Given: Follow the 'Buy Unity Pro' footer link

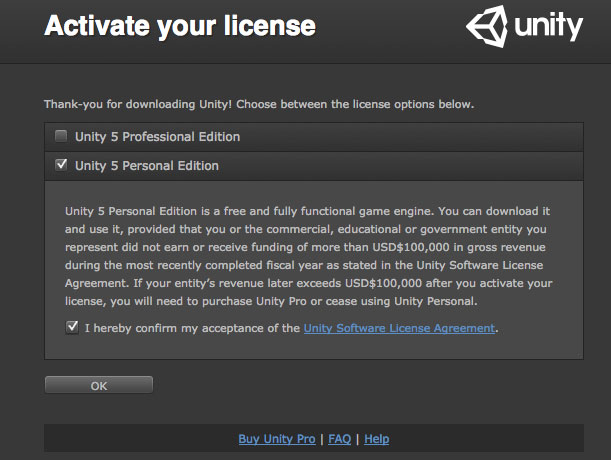Looking at the screenshot, I should (277, 439).
